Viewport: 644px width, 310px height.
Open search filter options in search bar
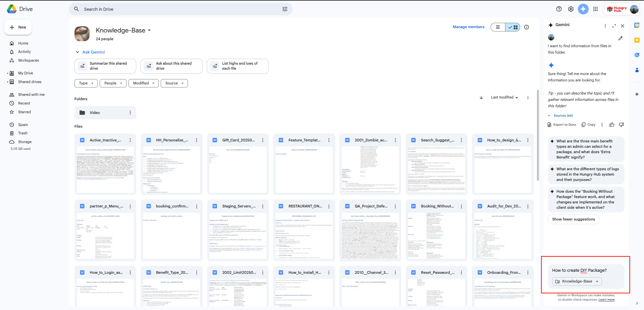pyautogui.click(x=285, y=9)
